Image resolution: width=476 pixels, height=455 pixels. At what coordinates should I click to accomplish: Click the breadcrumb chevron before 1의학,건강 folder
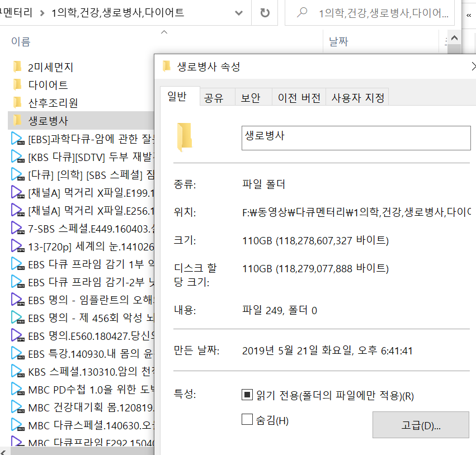coord(42,12)
